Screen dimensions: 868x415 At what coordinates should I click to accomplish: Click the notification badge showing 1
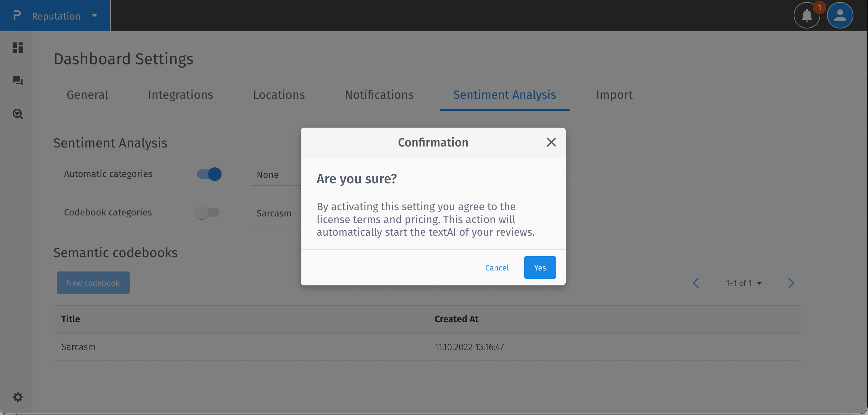[819, 7]
